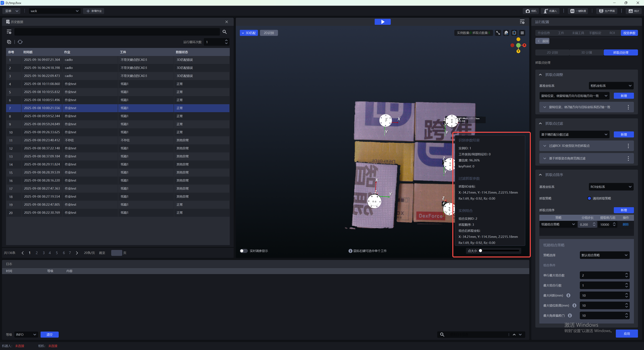Click the 新增作业 button
The height and width of the screenshot is (350, 644).
[94, 11]
